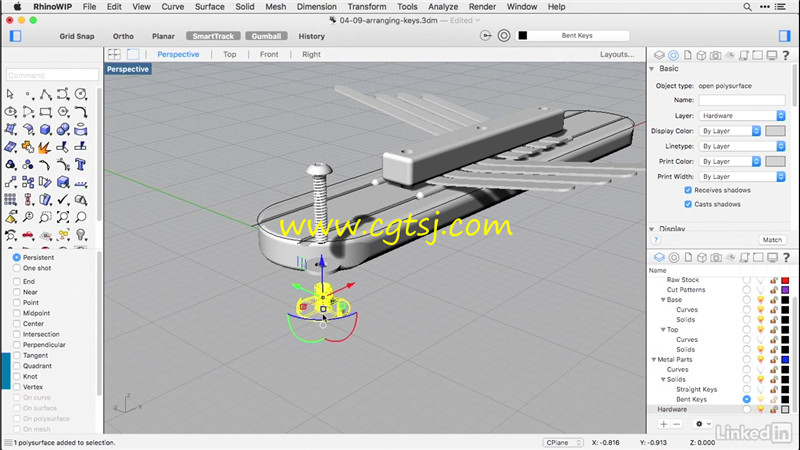Open the Surface menu

coord(209,7)
